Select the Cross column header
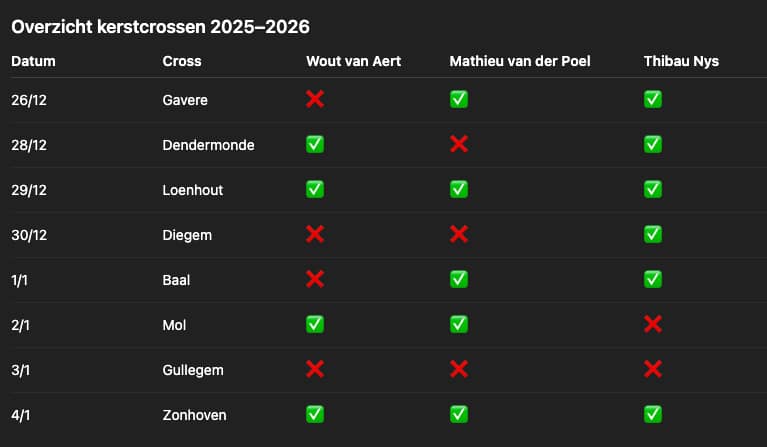The height and width of the screenshot is (447, 767). coord(182,61)
